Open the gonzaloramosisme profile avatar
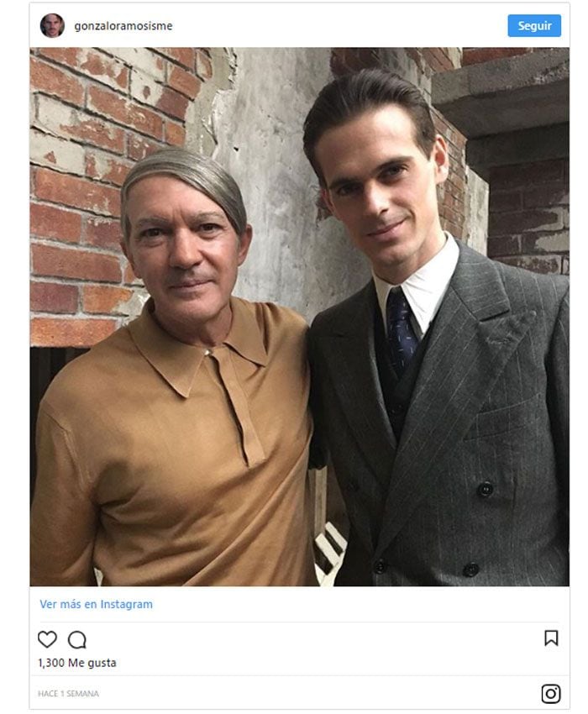 [x=52, y=25]
